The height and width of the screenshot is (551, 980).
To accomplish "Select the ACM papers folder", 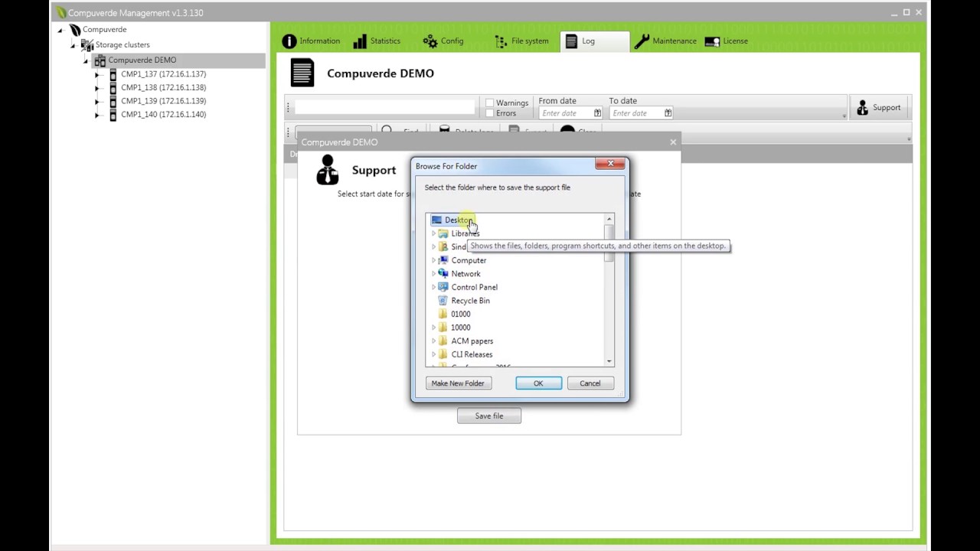I will (472, 341).
